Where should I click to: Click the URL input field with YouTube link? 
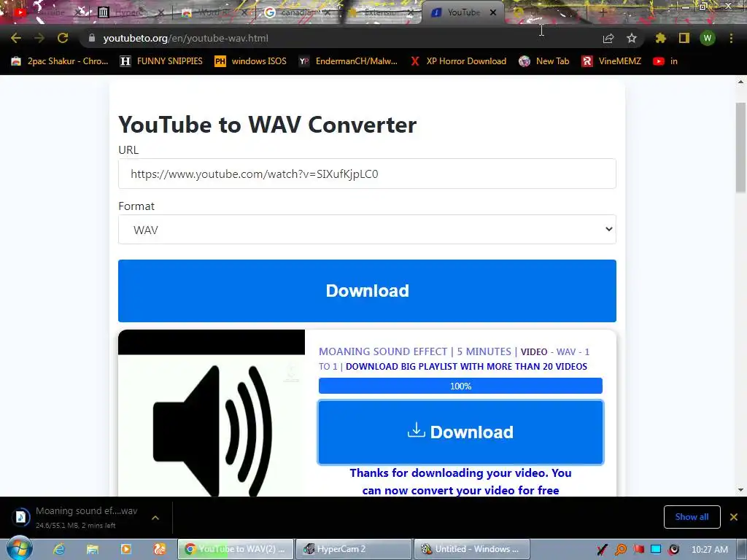click(367, 174)
